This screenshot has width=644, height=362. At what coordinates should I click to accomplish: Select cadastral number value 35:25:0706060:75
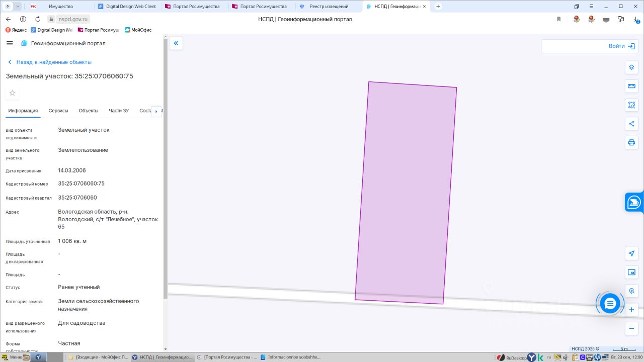pos(81,184)
